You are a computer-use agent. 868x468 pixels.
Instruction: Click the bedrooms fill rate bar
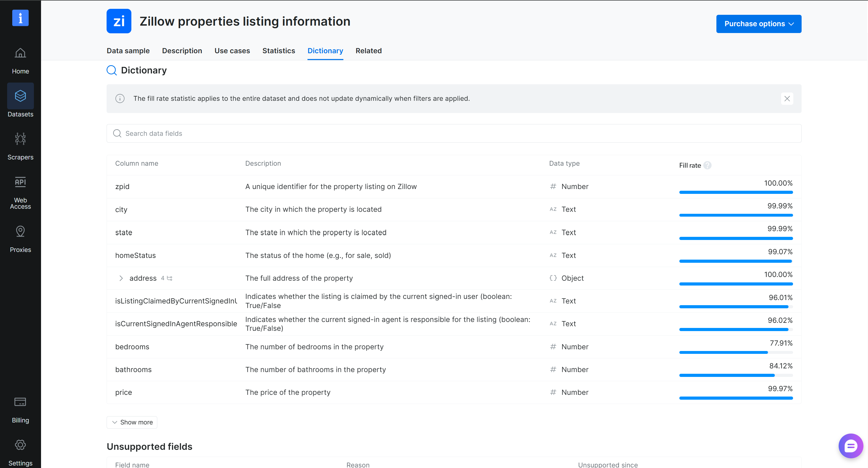(x=735, y=352)
